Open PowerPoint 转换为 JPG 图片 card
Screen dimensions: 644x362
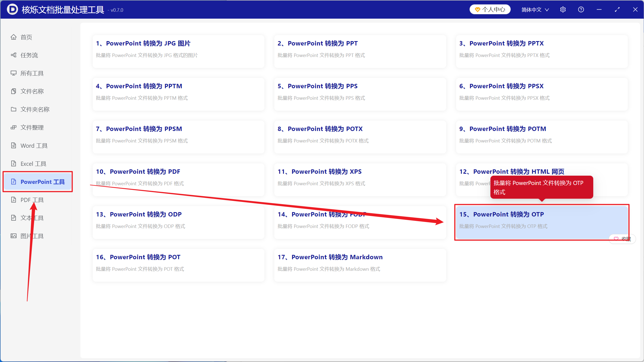click(178, 52)
